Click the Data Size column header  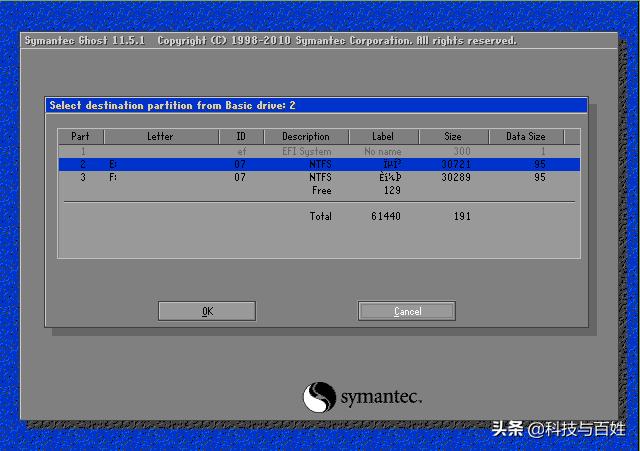click(x=526, y=136)
